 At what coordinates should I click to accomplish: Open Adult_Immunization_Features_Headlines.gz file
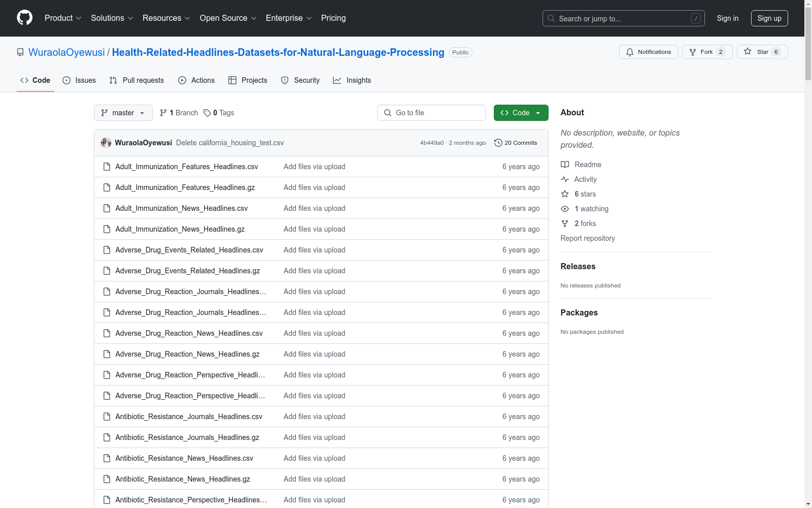pos(185,187)
